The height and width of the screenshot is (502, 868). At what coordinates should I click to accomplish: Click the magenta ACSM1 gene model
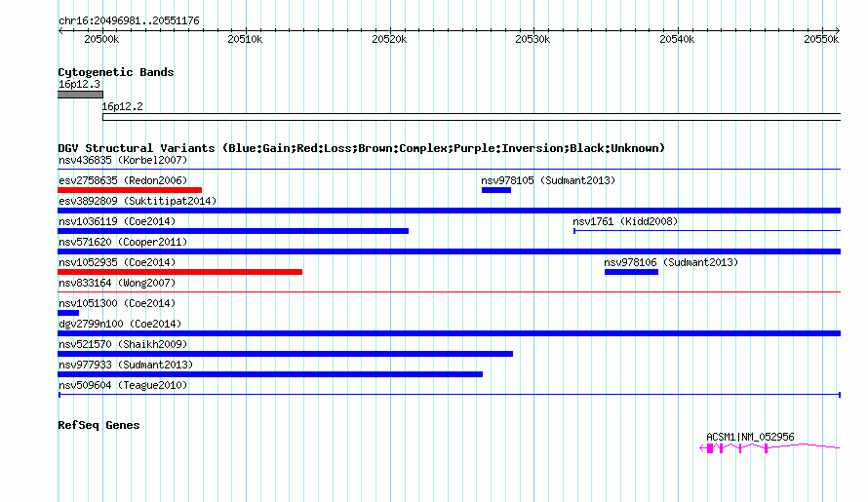770,447
